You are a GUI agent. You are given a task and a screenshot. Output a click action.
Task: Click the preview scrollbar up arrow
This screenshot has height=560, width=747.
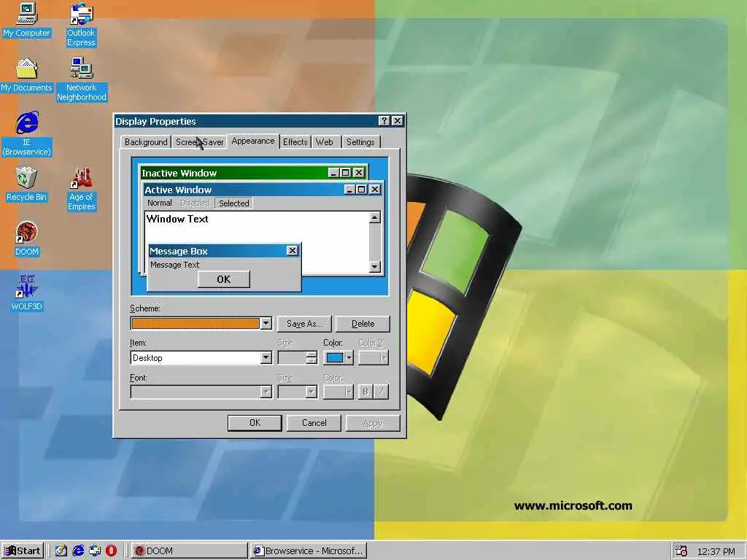click(375, 217)
